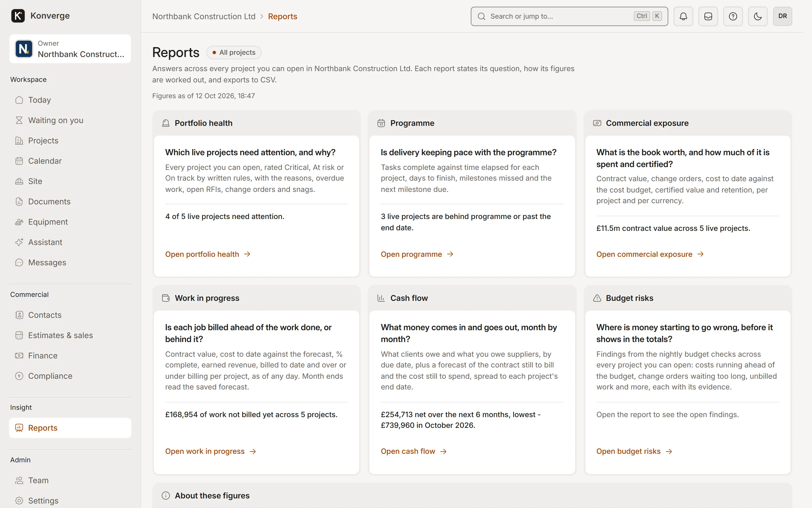
Task: Navigate to Projects
Action: pyautogui.click(x=70, y=141)
